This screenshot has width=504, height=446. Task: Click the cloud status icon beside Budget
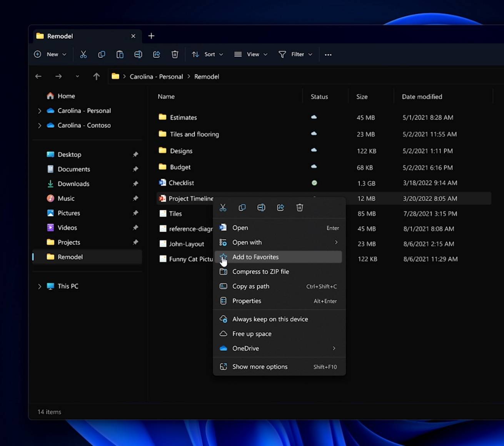click(314, 167)
